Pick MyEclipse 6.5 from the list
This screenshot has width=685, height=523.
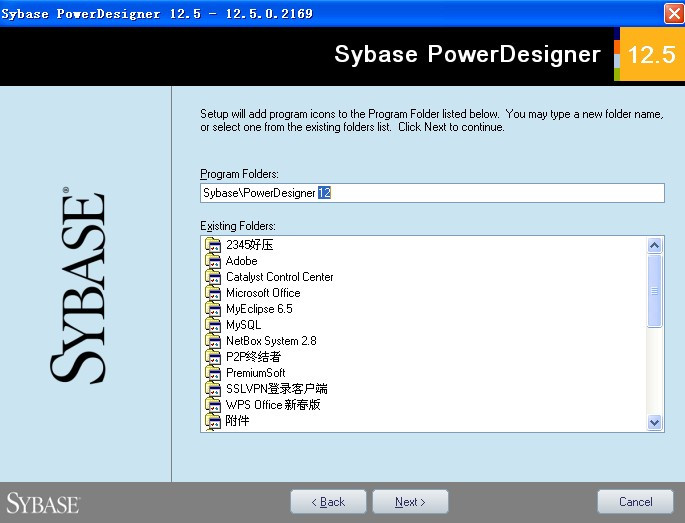[259, 309]
